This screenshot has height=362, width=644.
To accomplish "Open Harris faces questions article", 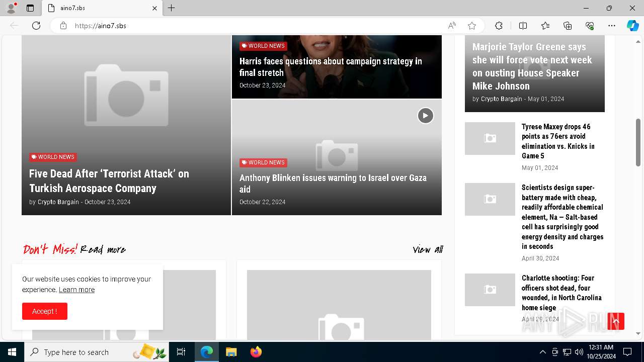I will 331,67.
